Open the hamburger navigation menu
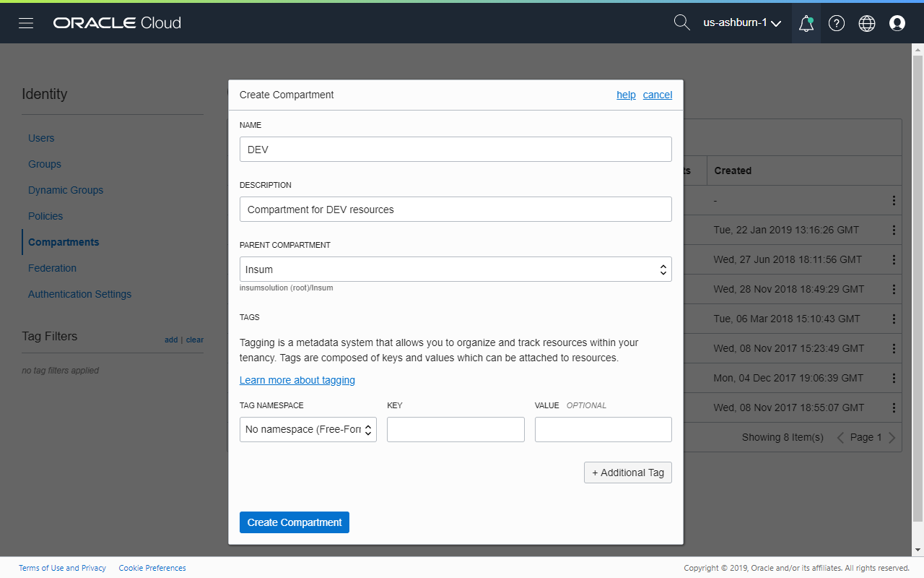Screen dimensions: 924x578 26,23
